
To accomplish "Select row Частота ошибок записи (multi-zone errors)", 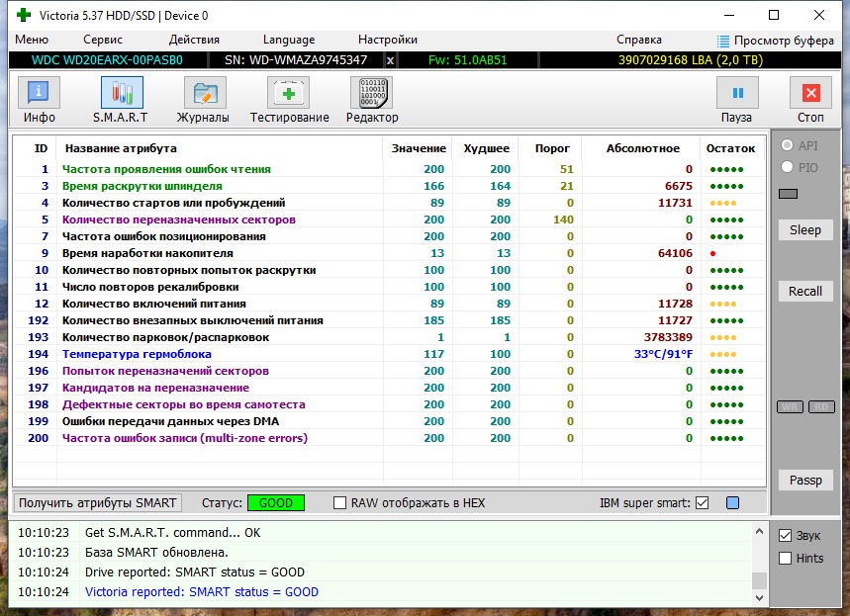I will point(389,438).
